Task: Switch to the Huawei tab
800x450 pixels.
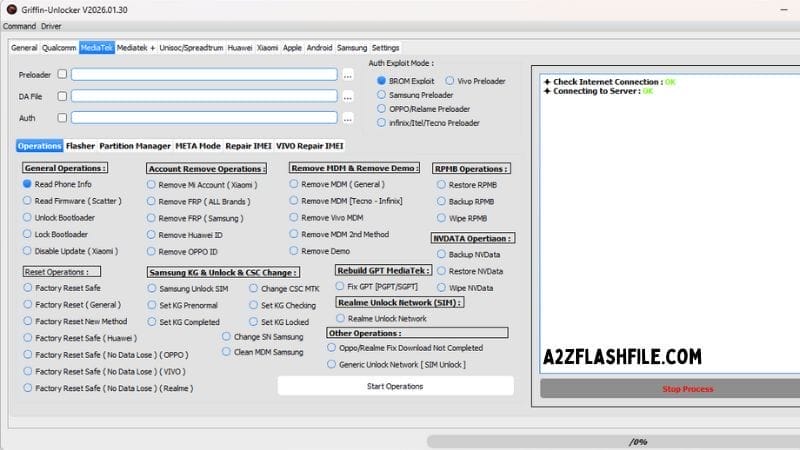Action: (240, 47)
